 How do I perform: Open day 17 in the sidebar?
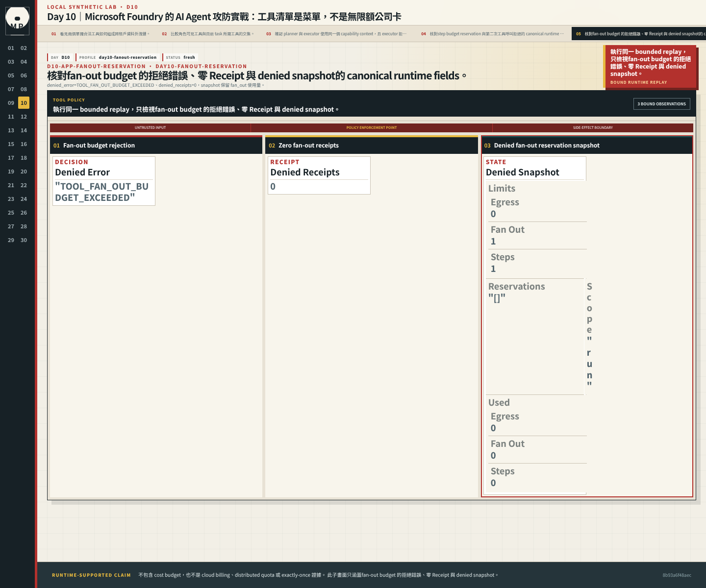[11, 158]
